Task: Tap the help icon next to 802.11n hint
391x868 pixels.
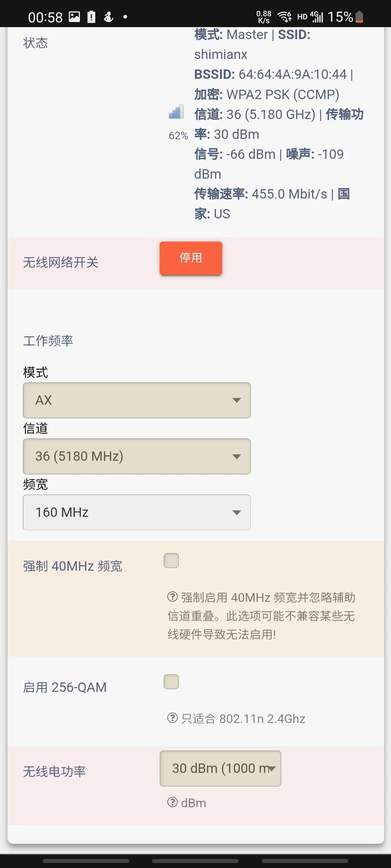Action: 172,718
